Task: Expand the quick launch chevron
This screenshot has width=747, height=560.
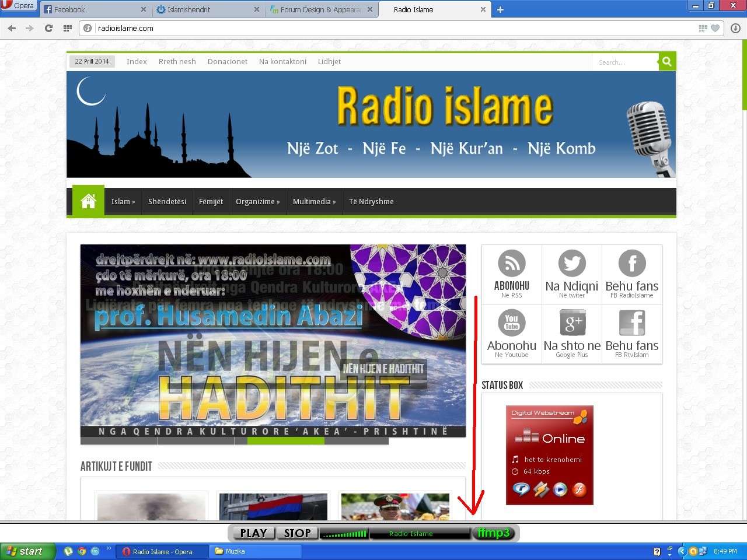Action: coord(109,549)
